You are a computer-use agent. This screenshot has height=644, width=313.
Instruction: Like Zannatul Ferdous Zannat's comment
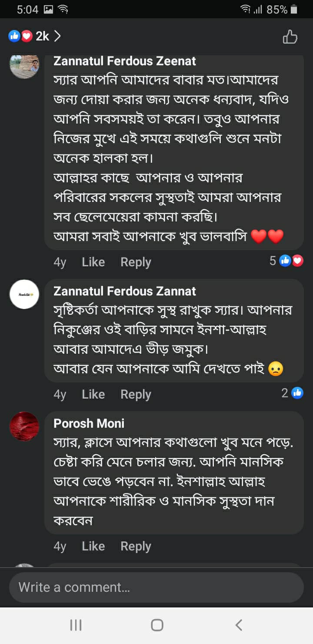(x=93, y=394)
